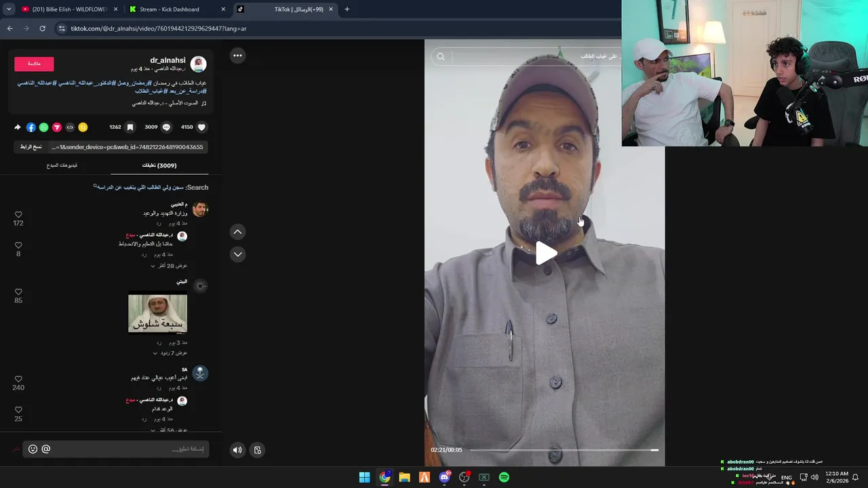Click the red follow button for dr_alnahsi
Image resolution: width=868 pixels, height=488 pixels.
[34, 64]
